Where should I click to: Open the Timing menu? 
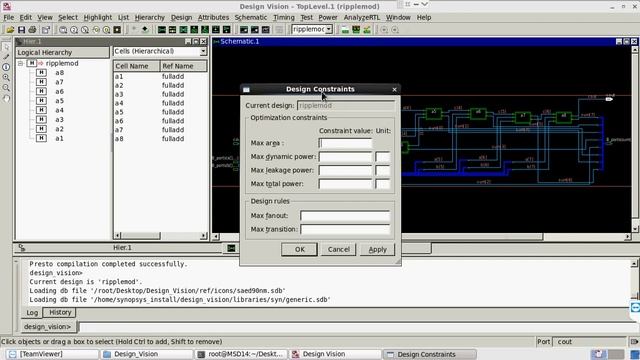coord(284,18)
